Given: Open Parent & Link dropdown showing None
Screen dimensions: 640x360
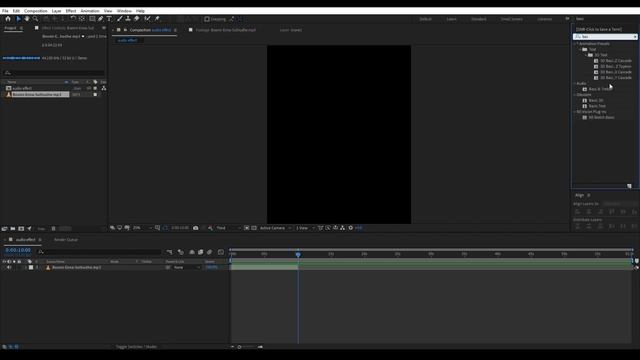Looking at the screenshot, I should pyautogui.click(x=187, y=267).
